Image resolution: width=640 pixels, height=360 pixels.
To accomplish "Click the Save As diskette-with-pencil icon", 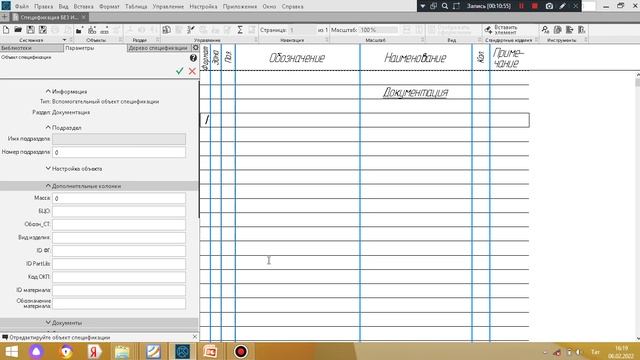I will (x=42, y=30).
